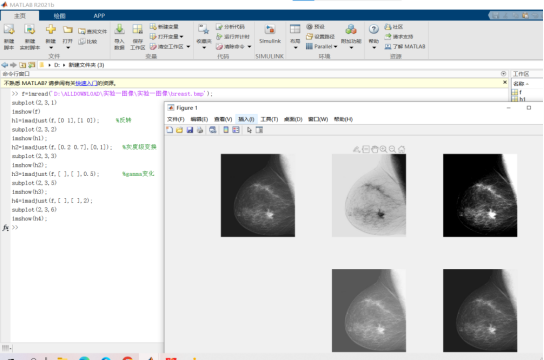Switch to the APP ribbon tab

click(x=99, y=16)
